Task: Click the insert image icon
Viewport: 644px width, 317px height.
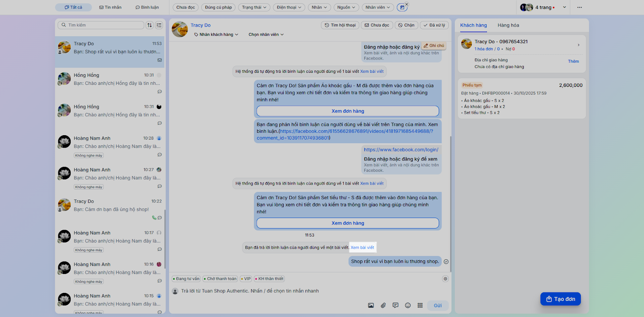Action: coord(371,305)
